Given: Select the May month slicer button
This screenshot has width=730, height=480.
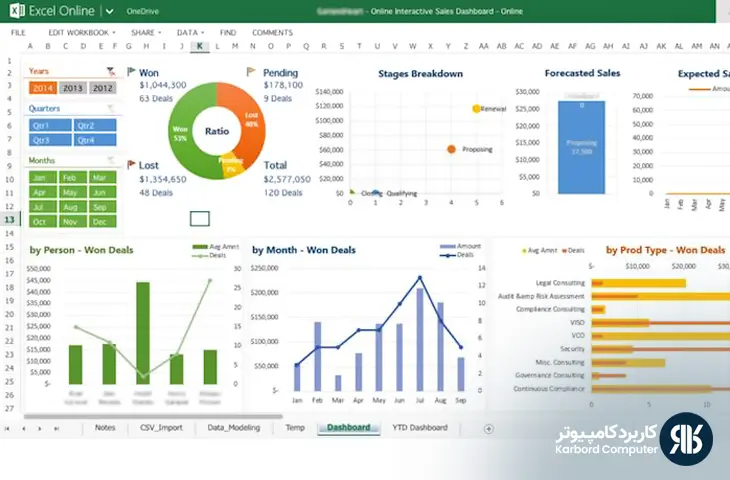Looking at the screenshot, I should tap(73, 192).
